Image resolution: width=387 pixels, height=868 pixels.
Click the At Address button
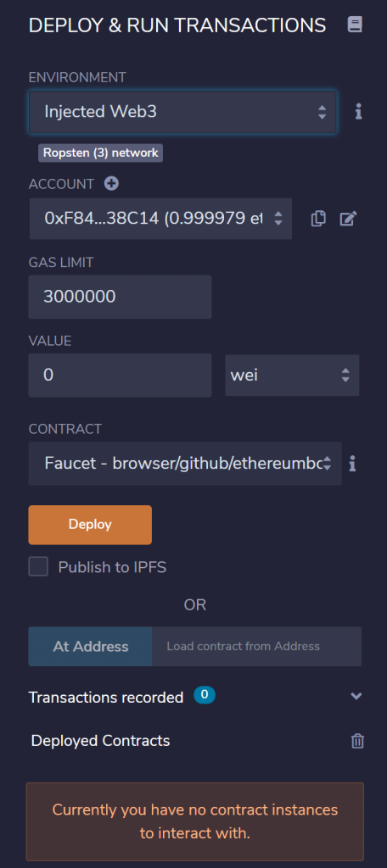[90, 647]
